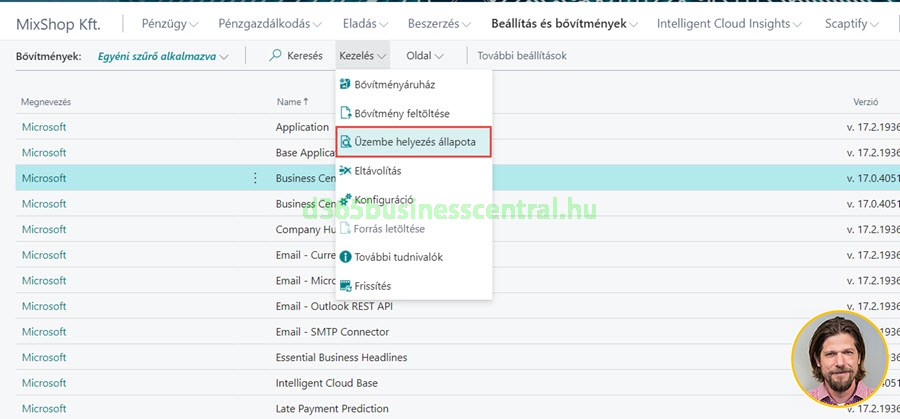Select the Intelligent Cloud Base name
This screenshot has width=900, height=419.
[327, 383]
